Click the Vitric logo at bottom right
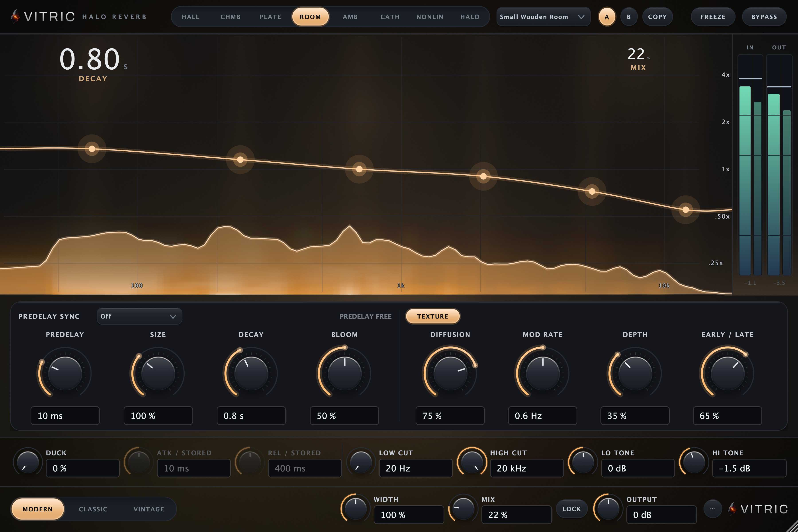Viewport: 798px width, 532px height. pyautogui.click(x=758, y=509)
